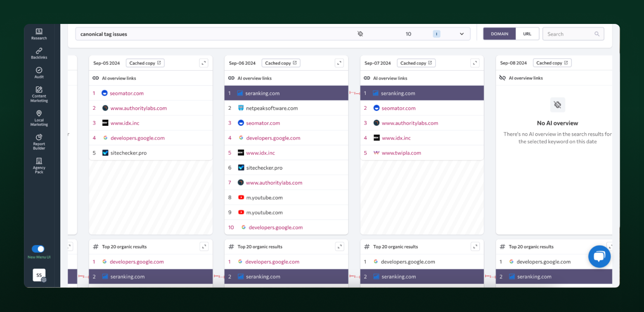644x312 pixels.
Task: Open the Backlinks section in sidebar
Action: point(39,54)
